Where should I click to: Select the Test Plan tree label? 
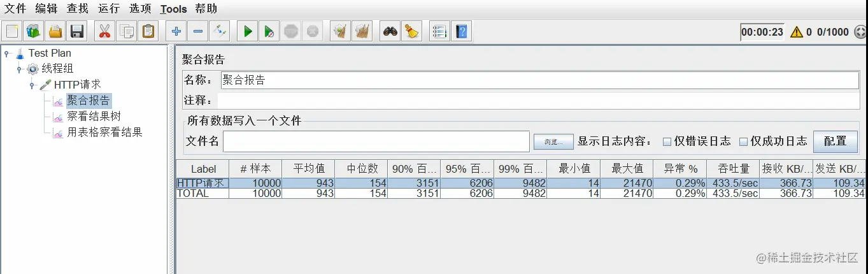[x=50, y=53]
